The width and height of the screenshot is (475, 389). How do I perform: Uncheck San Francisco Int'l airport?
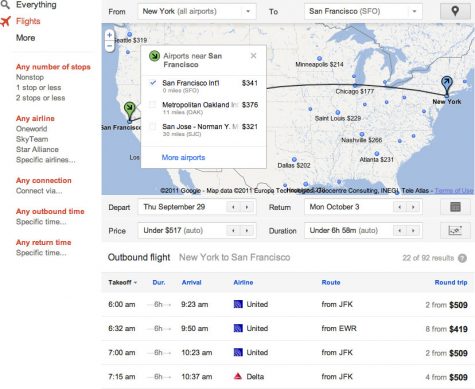click(x=153, y=83)
